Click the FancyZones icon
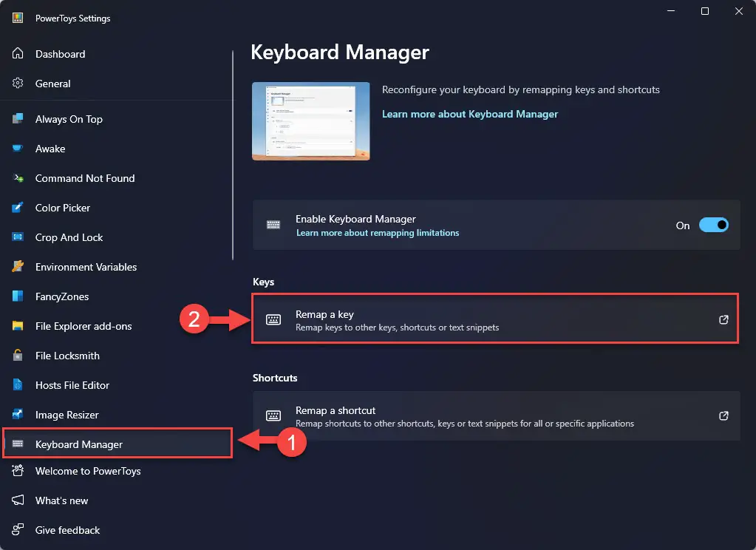Image resolution: width=756 pixels, height=550 pixels. (x=18, y=296)
